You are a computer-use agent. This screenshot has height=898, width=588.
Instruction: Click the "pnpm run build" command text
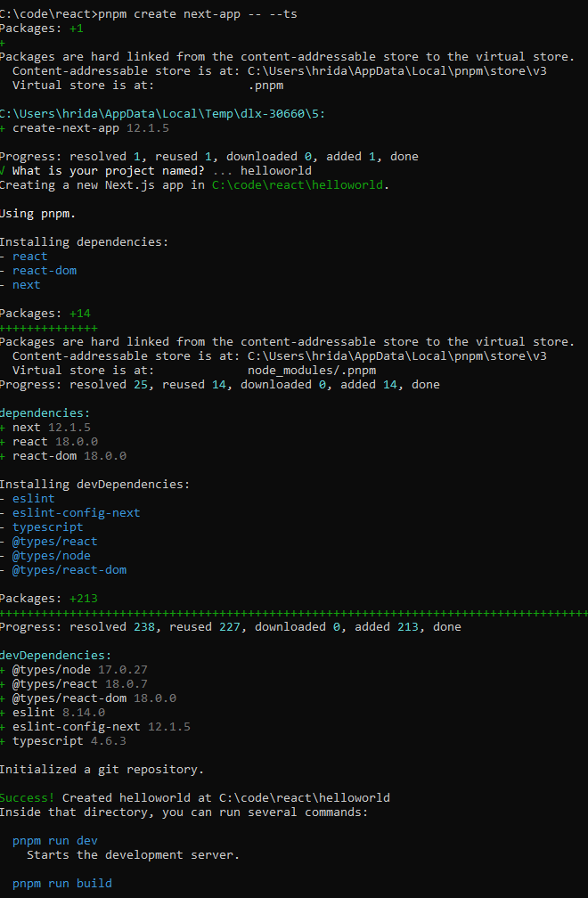pos(62,883)
